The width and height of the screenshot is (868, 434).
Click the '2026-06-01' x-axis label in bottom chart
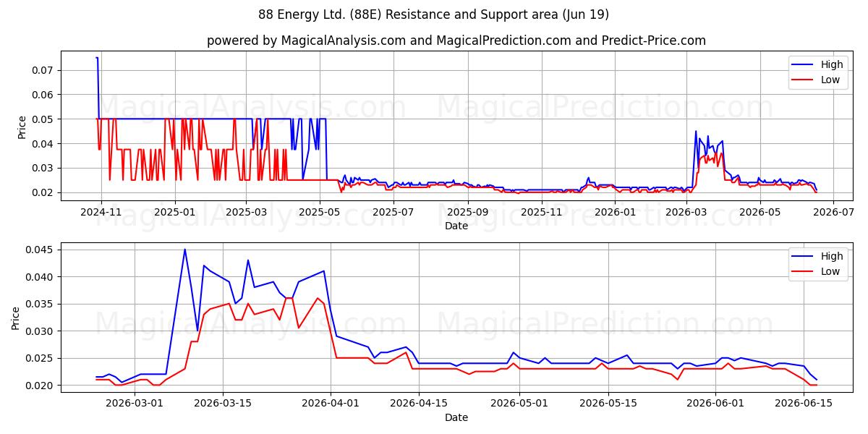click(715, 404)
